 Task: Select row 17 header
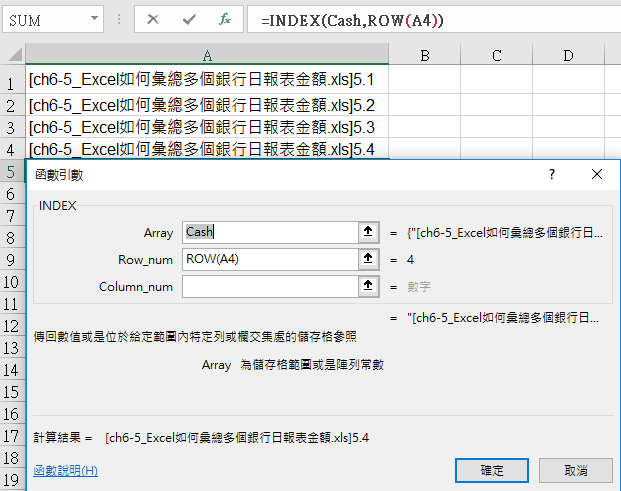pos(12,436)
